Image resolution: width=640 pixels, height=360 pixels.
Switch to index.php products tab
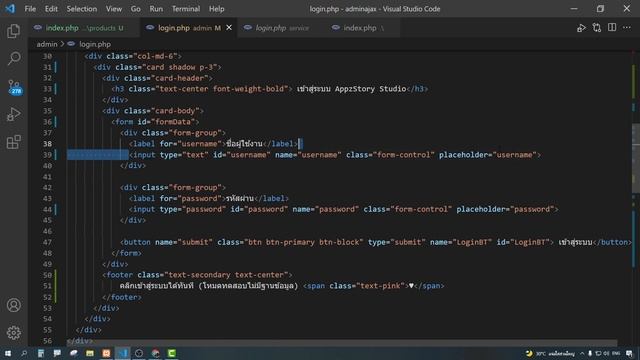[84, 28]
